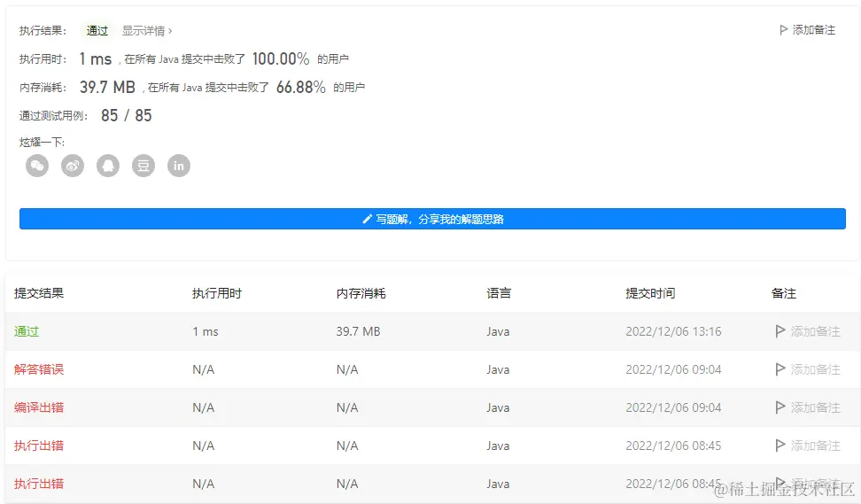This screenshot has height=504, width=861.
Task: Add a note to the 编译出错 submission row
Action: pos(808,407)
